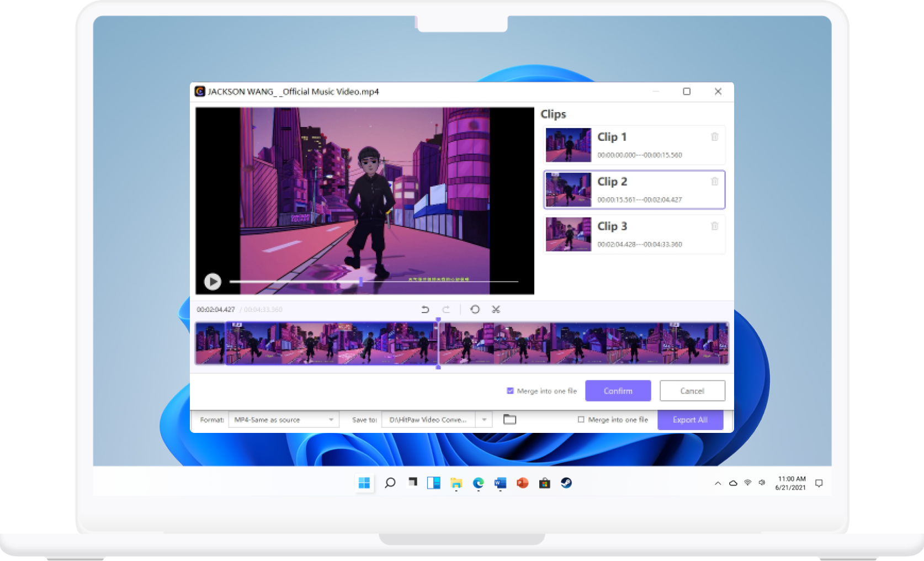Redo the last undone action
This screenshot has width=924, height=561.
click(x=446, y=309)
